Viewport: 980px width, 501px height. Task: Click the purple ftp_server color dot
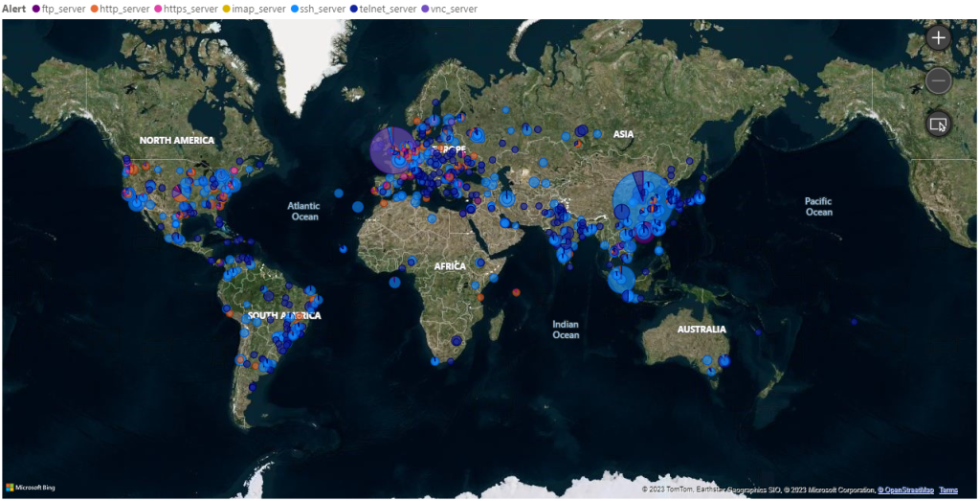coord(36,9)
